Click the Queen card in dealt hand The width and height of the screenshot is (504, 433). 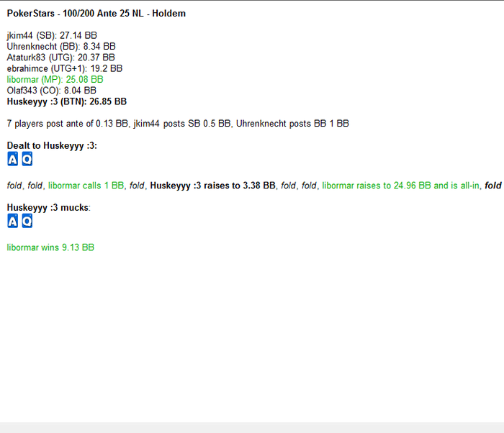pyautogui.click(x=27, y=159)
